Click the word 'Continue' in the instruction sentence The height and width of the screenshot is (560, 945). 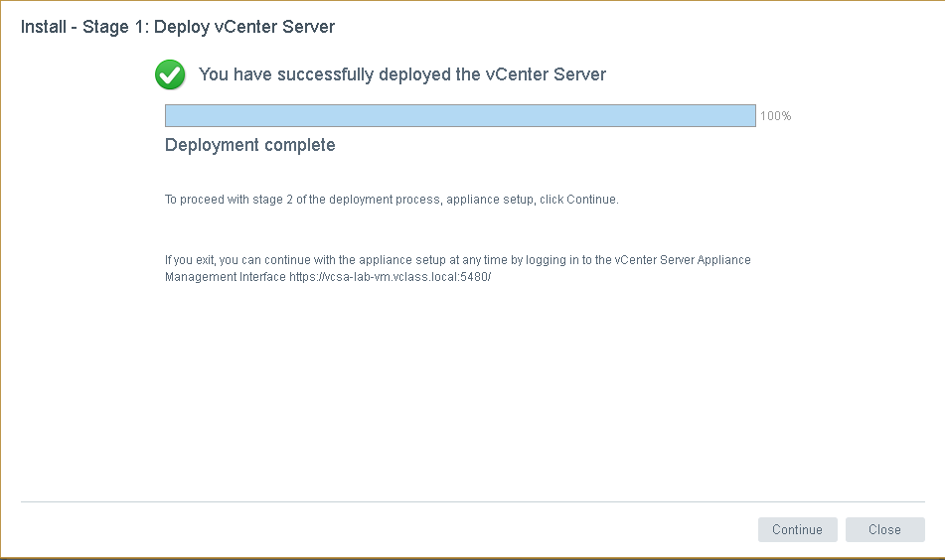pyautogui.click(x=591, y=200)
